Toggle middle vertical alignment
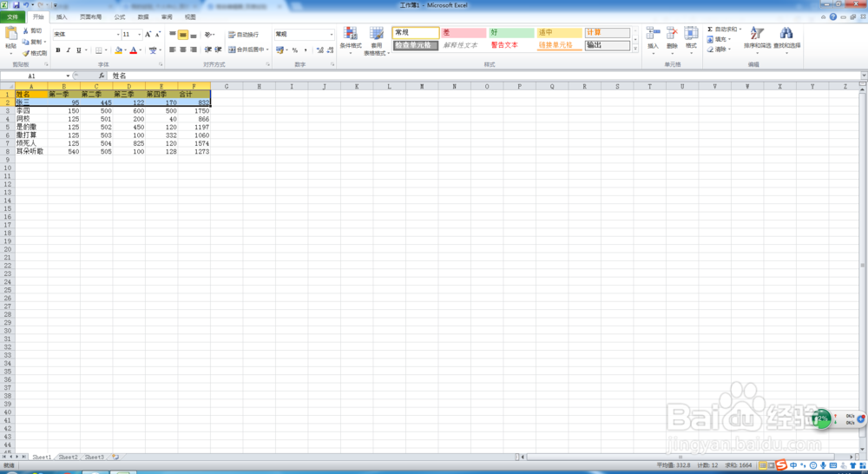 click(x=182, y=35)
